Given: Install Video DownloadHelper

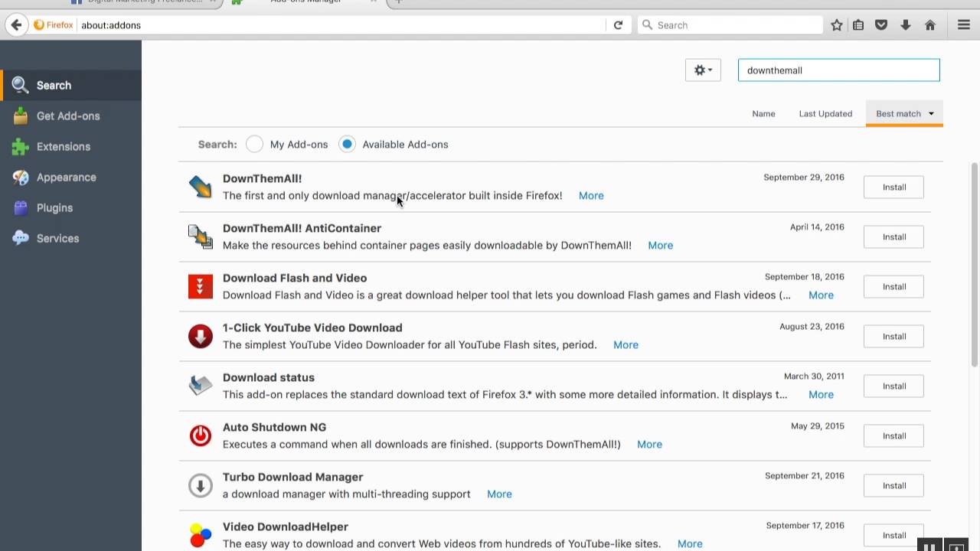Looking at the screenshot, I should (893, 535).
